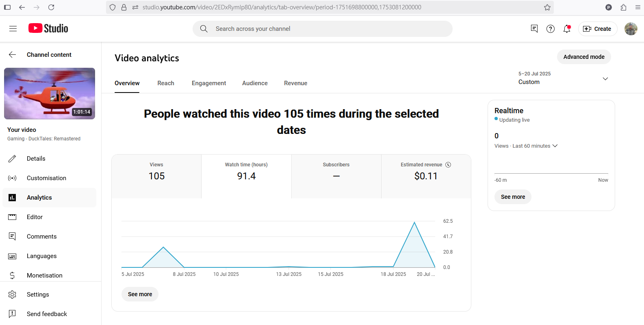Screen dimensions: 644x325
Task: Click the search magnifier icon
Action: point(204,29)
